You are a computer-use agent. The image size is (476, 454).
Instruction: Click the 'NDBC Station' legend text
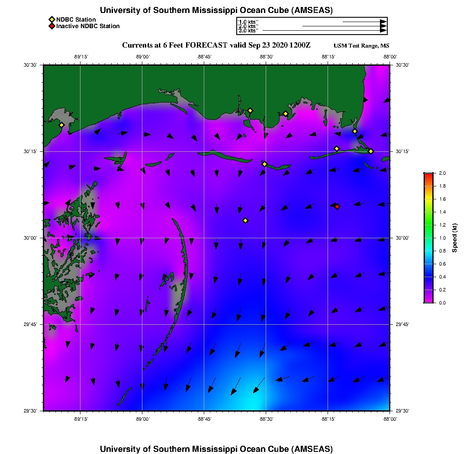point(76,19)
